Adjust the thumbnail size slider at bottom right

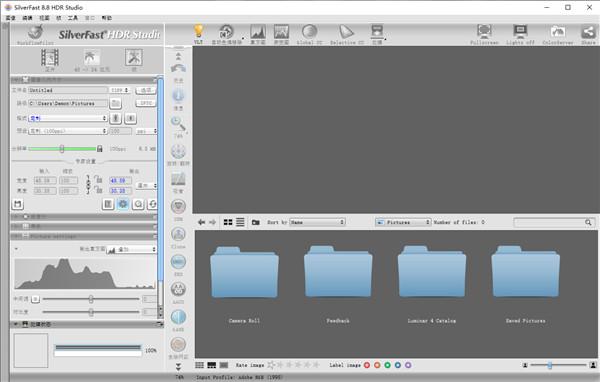(558, 365)
